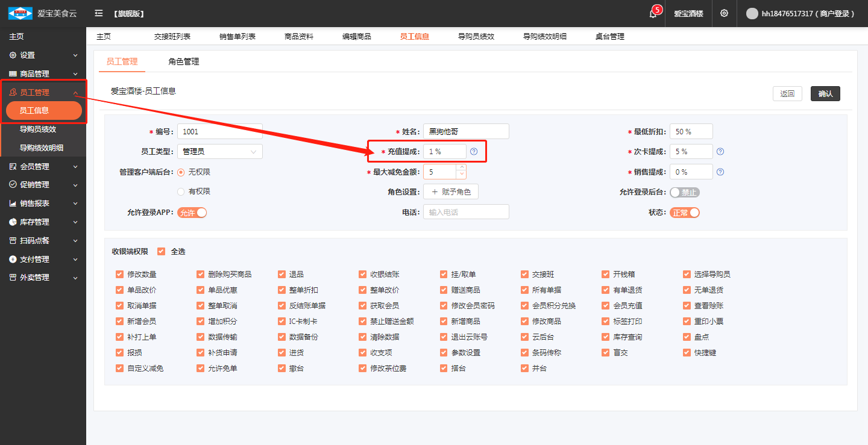Screen dimensions: 868x445
Task: Click the 电话 input field
Action: click(x=466, y=212)
